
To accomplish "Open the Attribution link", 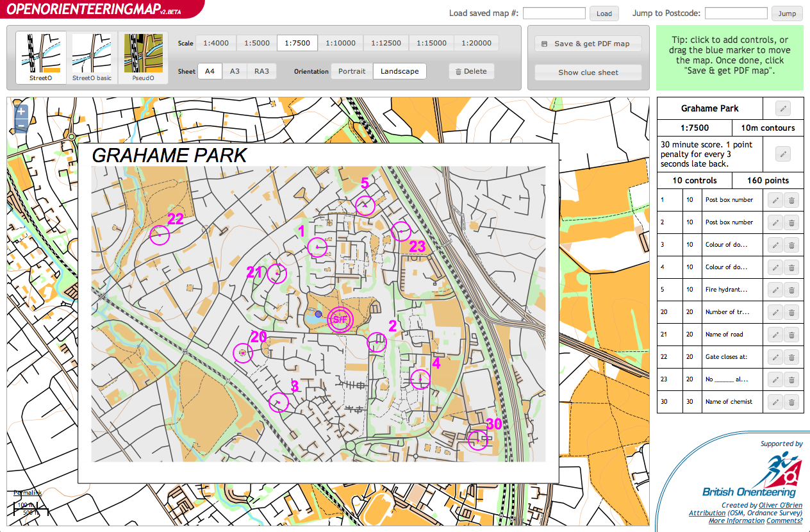I will tap(707, 512).
